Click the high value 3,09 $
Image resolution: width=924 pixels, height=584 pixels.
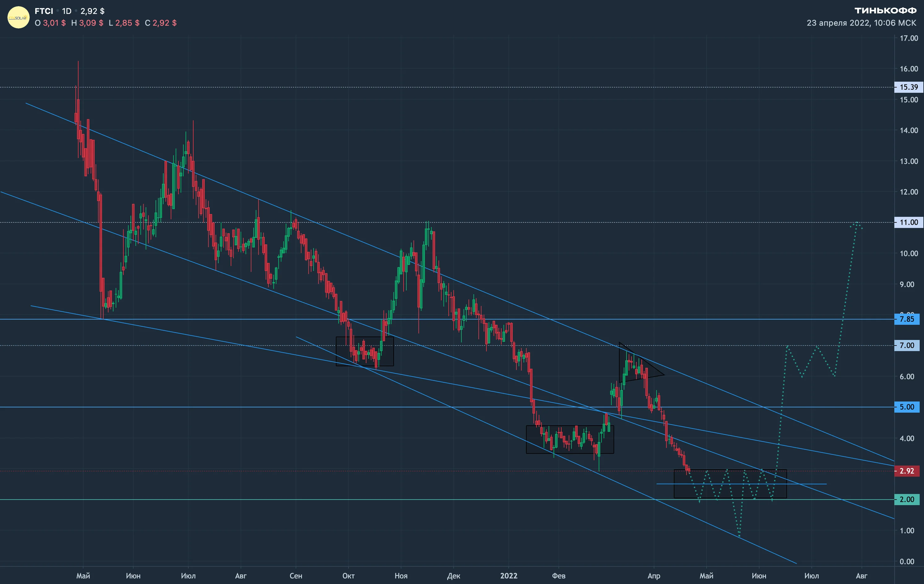point(91,23)
